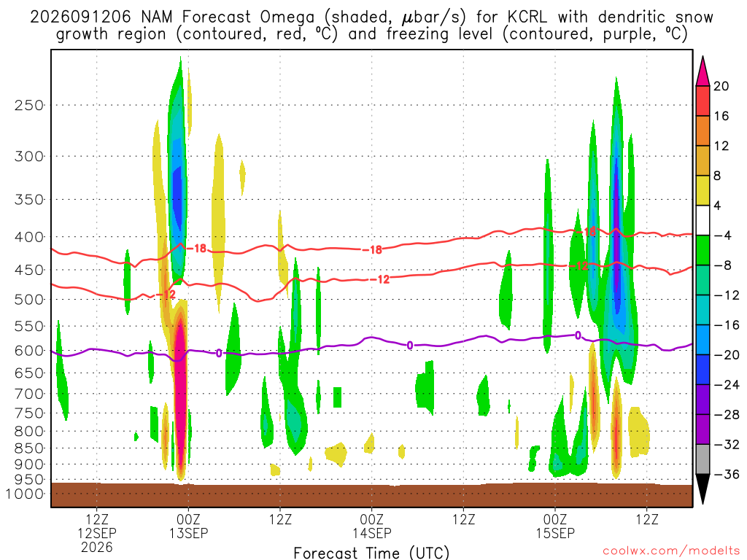Viewport: 747px width, 560px height.
Task: Click the 12Z 12SEP 2026 axis label
Action: click(97, 533)
